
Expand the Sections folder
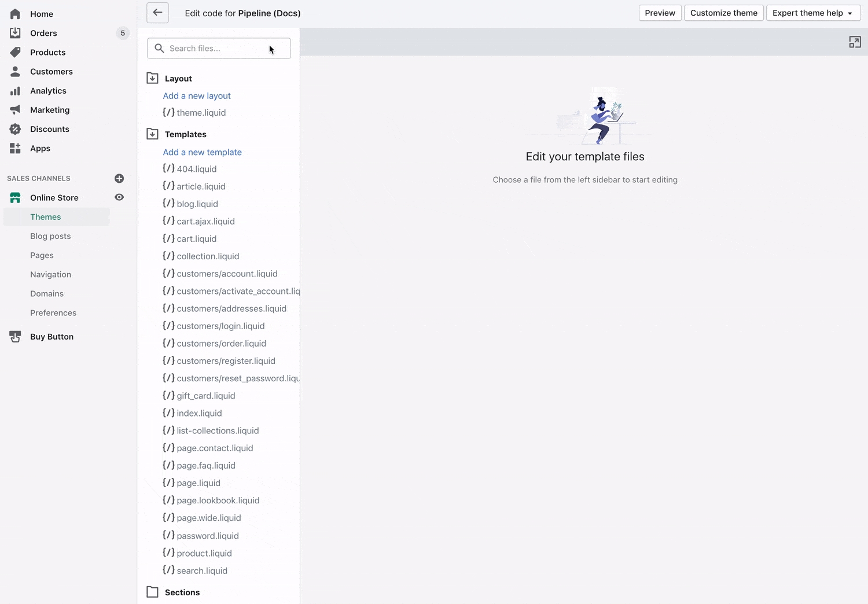152,592
